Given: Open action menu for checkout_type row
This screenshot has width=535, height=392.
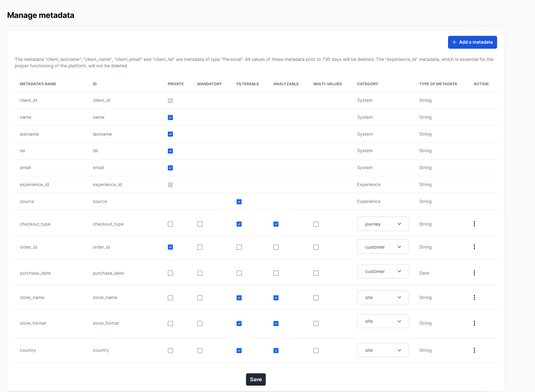Looking at the screenshot, I should coord(474,224).
